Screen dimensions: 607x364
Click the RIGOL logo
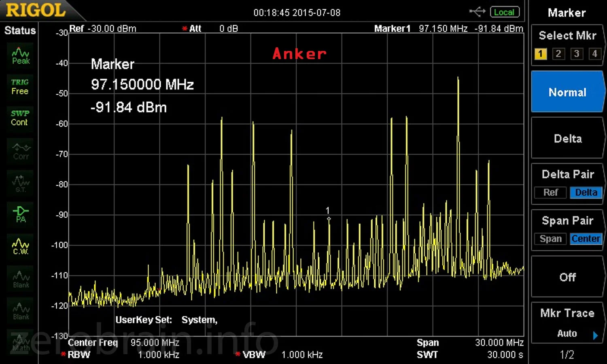(x=36, y=10)
